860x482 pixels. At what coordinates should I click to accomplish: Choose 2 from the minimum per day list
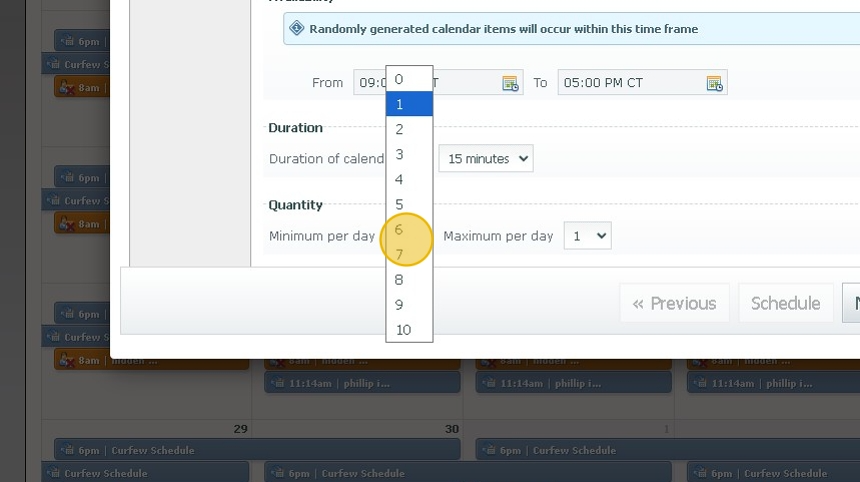[409, 129]
